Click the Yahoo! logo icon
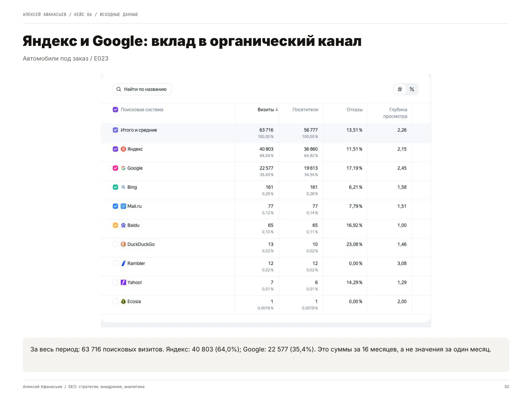532x399 pixels. pyautogui.click(x=123, y=282)
